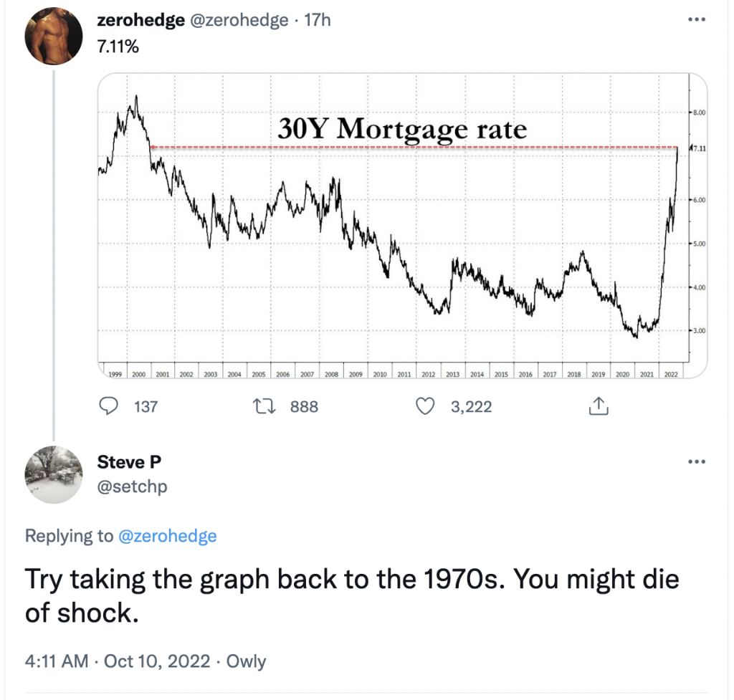Click the @zerohedge handle in the tweet header
The height and width of the screenshot is (700, 734).
click(239, 20)
